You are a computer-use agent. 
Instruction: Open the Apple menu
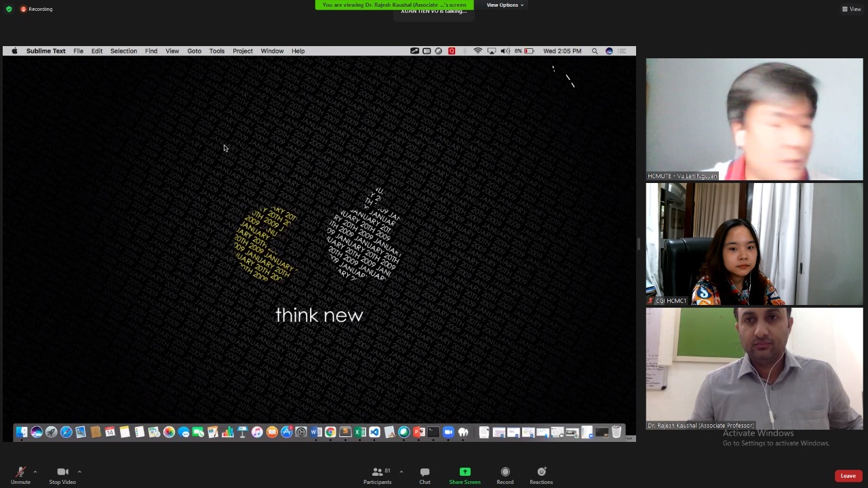pos(14,51)
